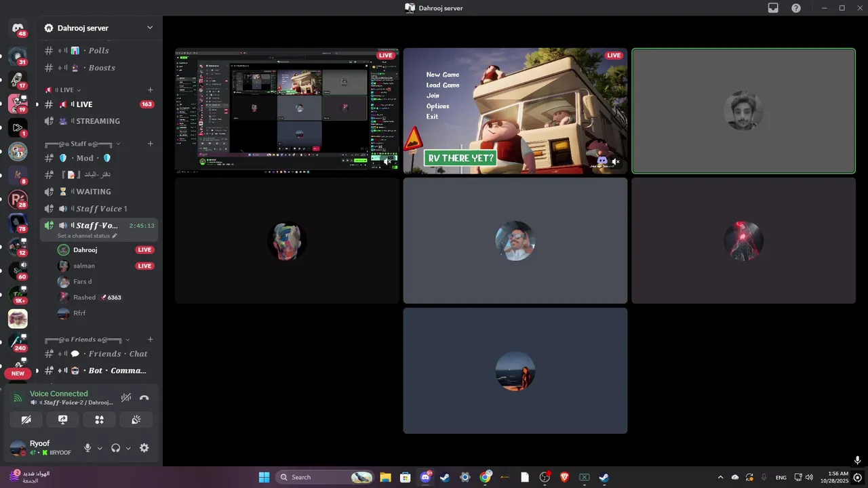The height and width of the screenshot is (488, 868).
Task: Create a channel in the Staff category
Action: tap(151, 144)
